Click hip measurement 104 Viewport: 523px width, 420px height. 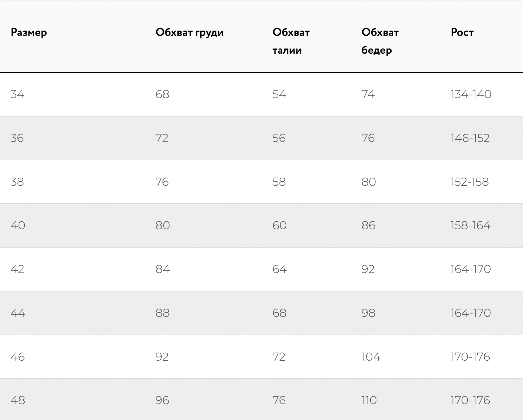[371, 357]
